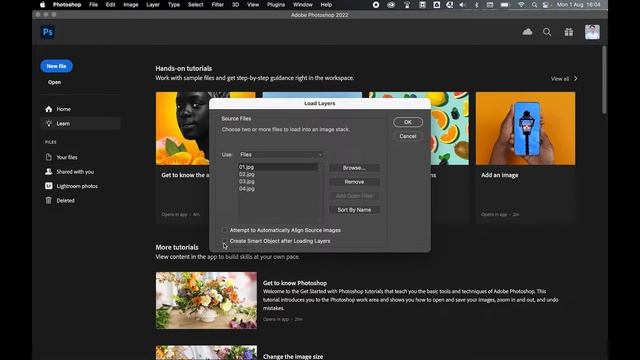Open the Photoshop application menu
Image resolution: width=640 pixels, height=360 pixels.
pyautogui.click(x=67, y=5)
